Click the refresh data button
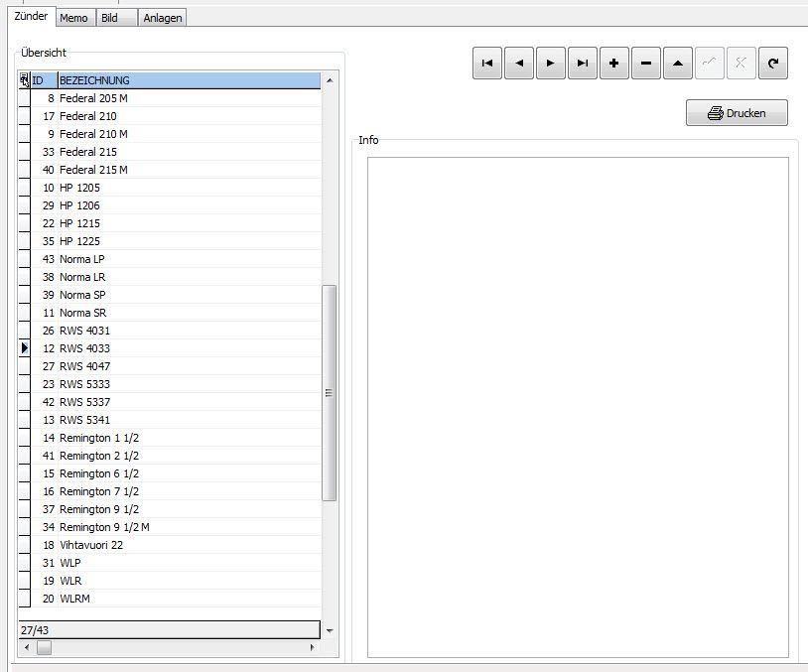The height and width of the screenshot is (672, 808). pyautogui.click(x=773, y=63)
